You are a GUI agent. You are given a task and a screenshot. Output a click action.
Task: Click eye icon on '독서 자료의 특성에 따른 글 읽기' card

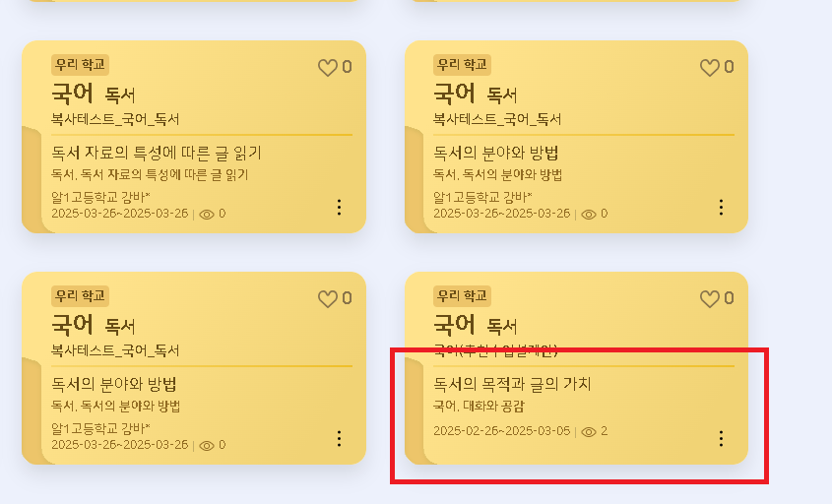(x=207, y=214)
